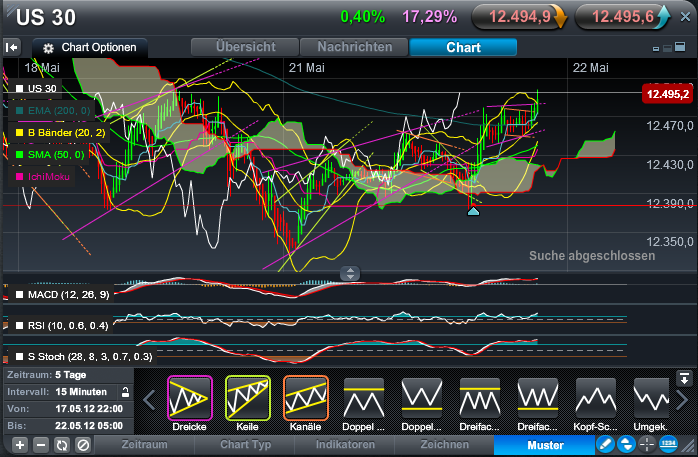
Task: Click the sell price 12.494,9 button
Action: click(520, 17)
